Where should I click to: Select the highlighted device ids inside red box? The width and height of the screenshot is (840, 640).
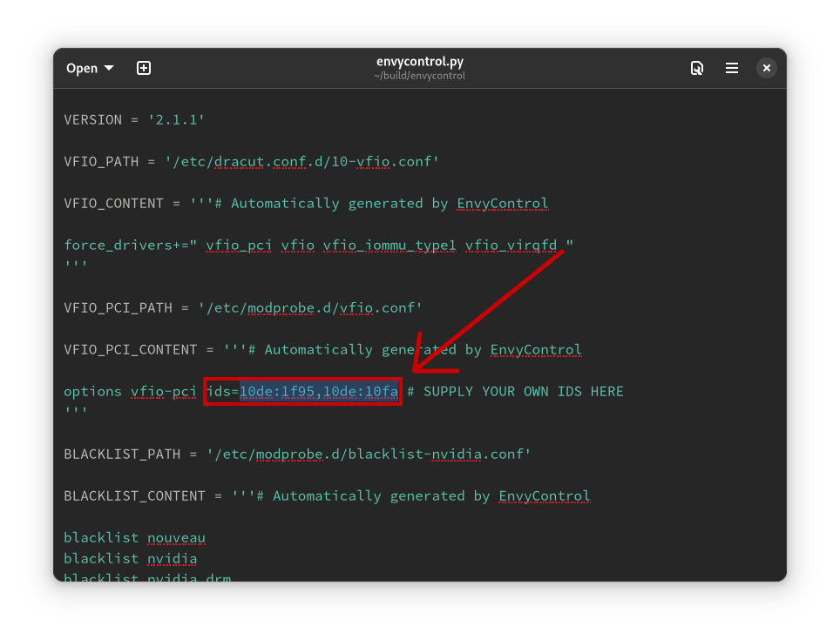click(318, 391)
